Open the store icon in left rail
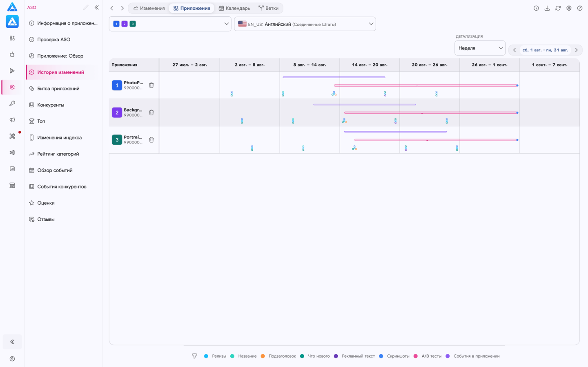 pyautogui.click(x=12, y=185)
